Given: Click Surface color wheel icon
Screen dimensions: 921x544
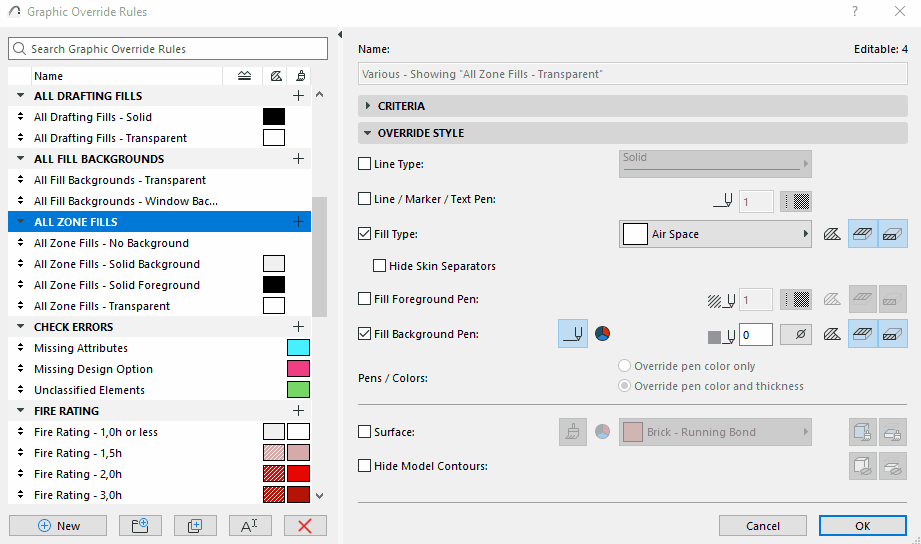Looking at the screenshot, I should [603, 432].
